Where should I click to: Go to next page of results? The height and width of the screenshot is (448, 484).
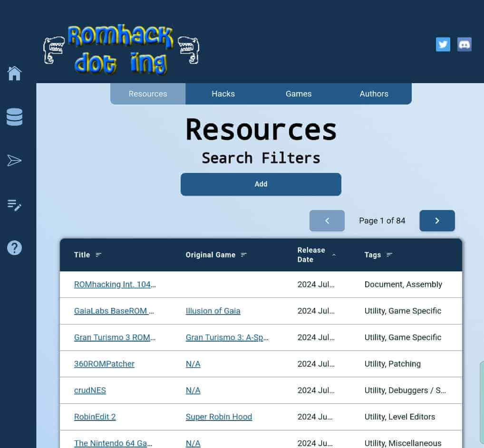[x=437, y=220]
